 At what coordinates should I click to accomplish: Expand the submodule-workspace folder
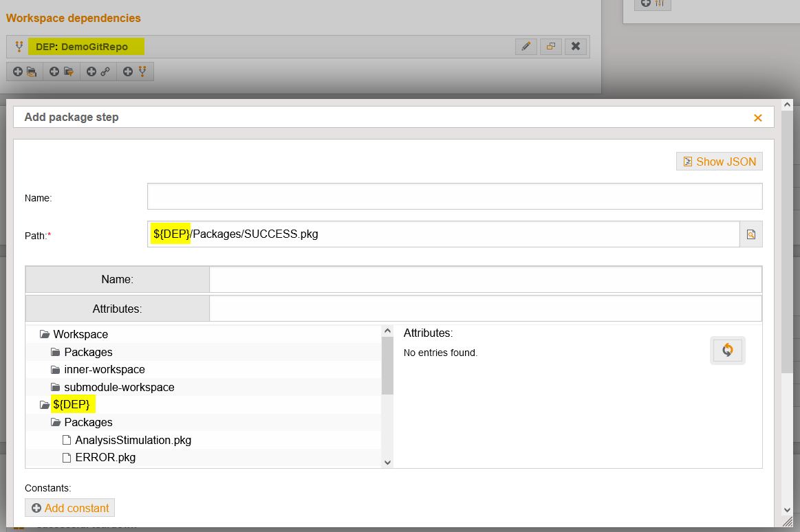(x=55, y=387)
